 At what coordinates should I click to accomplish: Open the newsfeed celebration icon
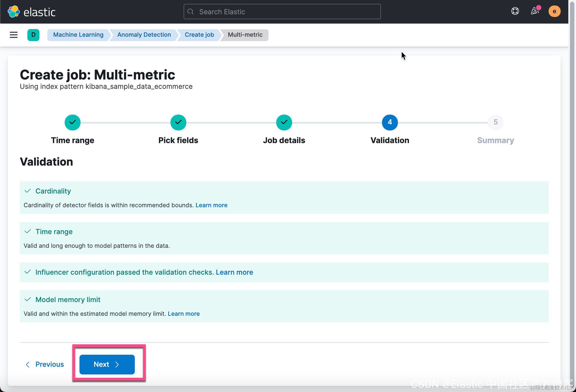[x=535, y=11]
